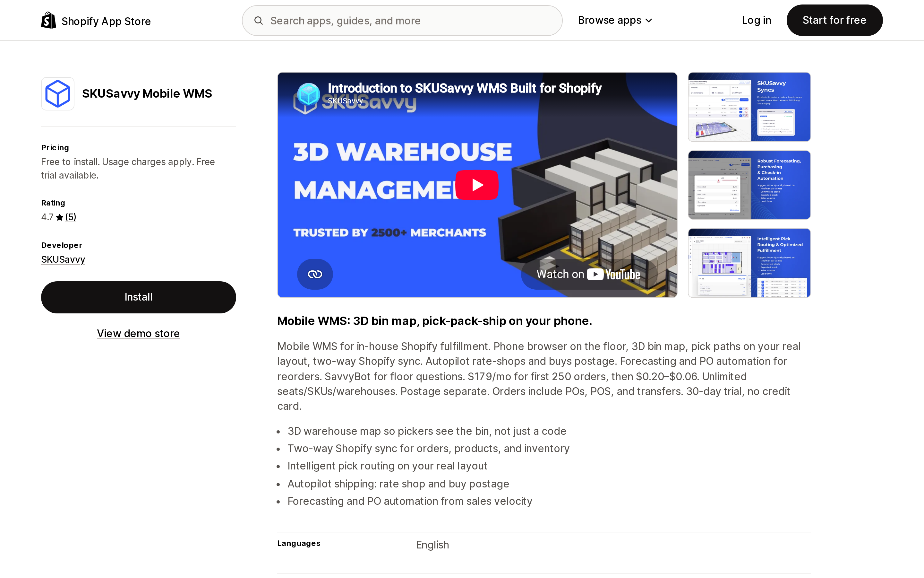Click the video copy link icon
Image resolution: width=924 pixels, height=578 pixels.
click(315, 274)
